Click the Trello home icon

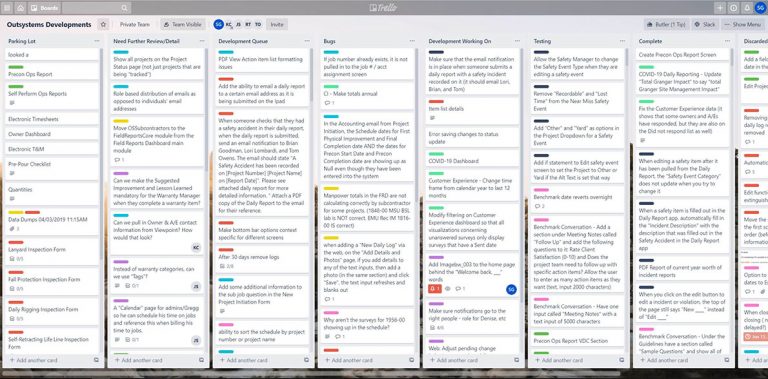pos(20,8)
